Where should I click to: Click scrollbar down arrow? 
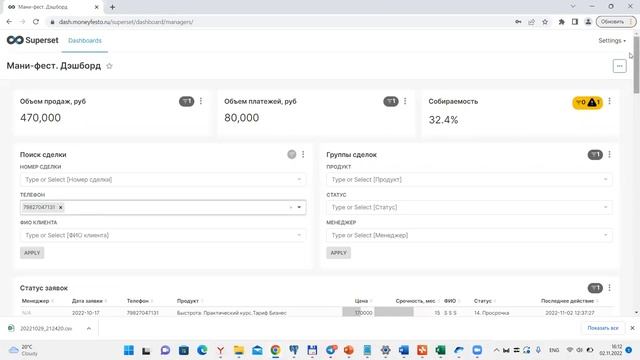point(636,313)
